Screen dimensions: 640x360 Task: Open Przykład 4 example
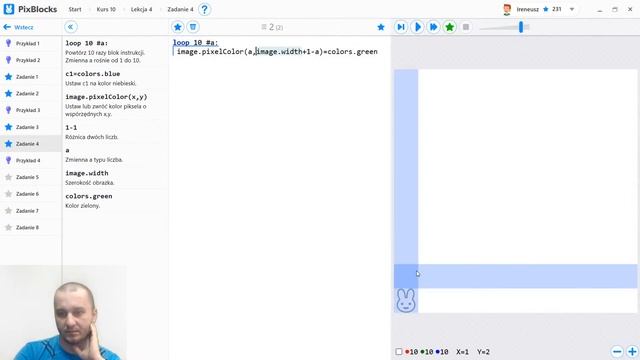pos(31,160)
